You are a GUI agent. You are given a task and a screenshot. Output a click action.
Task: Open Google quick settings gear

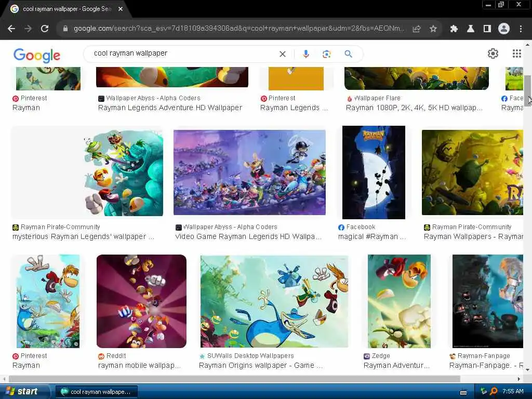pyautogui.click(x=493, y=54)
